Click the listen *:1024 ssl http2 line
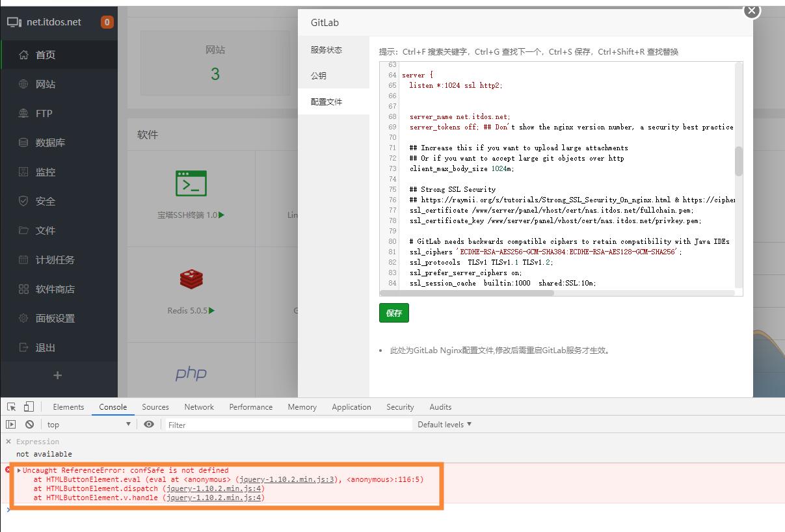The height and width of the screenshot is (532, 785). [x=456, y=85]
